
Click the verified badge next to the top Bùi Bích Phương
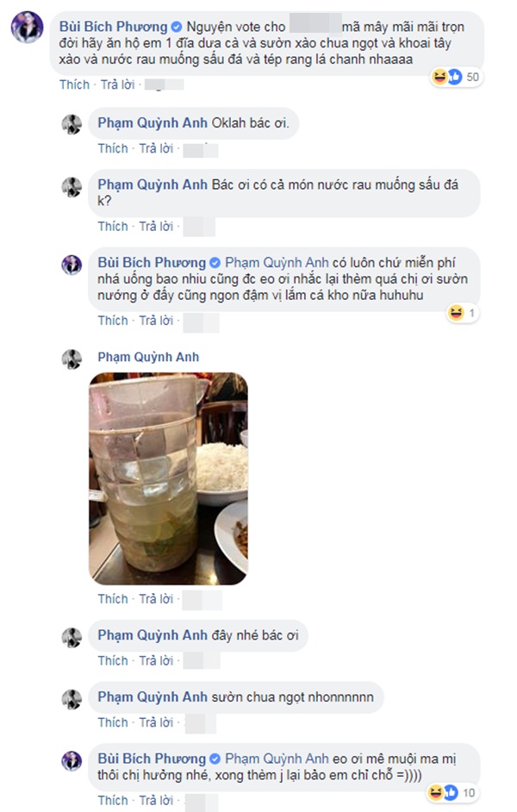click(176, 27)
